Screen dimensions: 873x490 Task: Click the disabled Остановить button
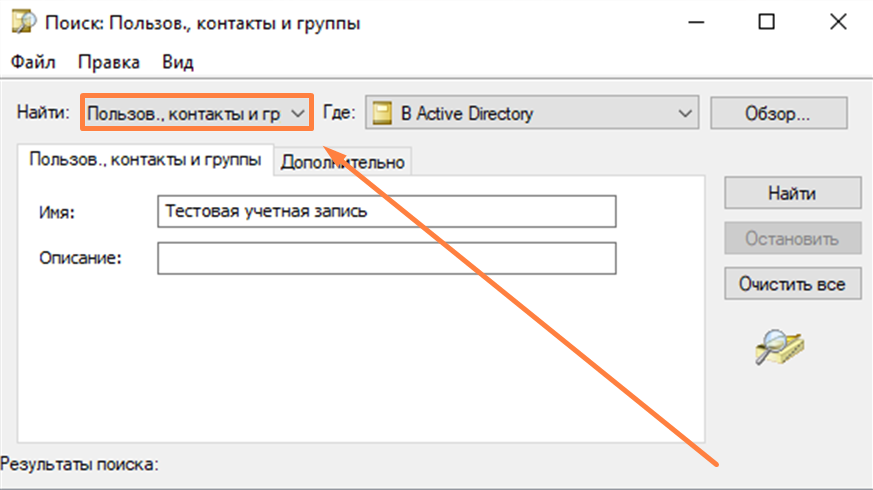pyautogui.click(x=792, y=238)
